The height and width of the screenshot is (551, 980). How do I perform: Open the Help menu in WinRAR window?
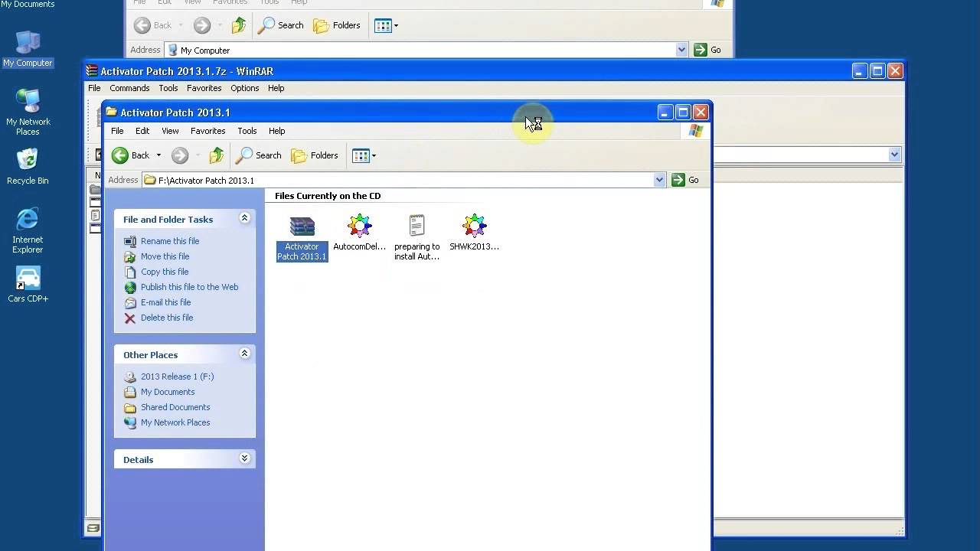click(x=276, y=88)
